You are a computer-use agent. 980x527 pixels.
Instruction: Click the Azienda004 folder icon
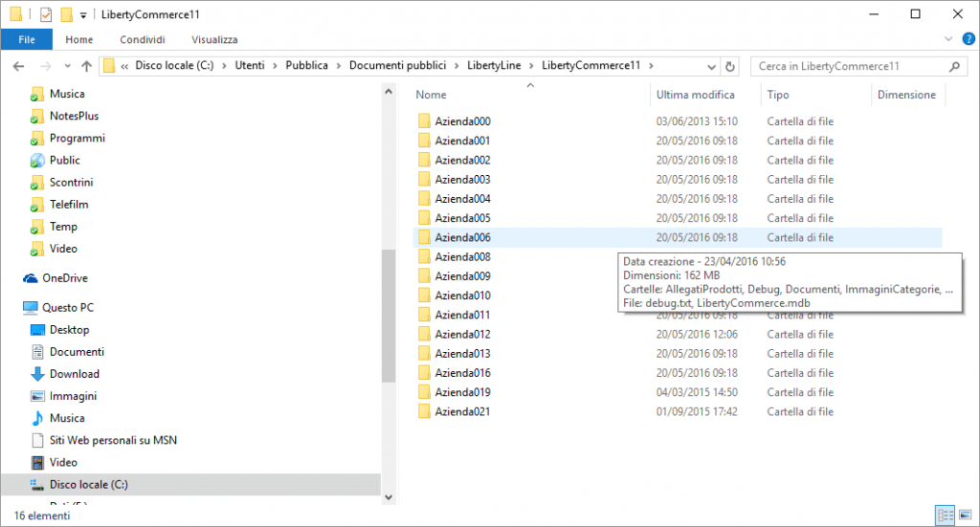click(x=424, y=199)
